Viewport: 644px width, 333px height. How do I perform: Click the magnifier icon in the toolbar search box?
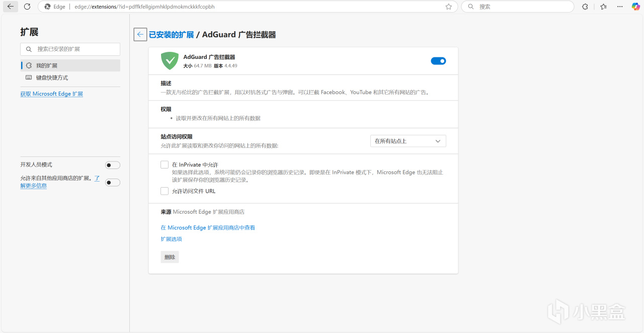(471, 7)
